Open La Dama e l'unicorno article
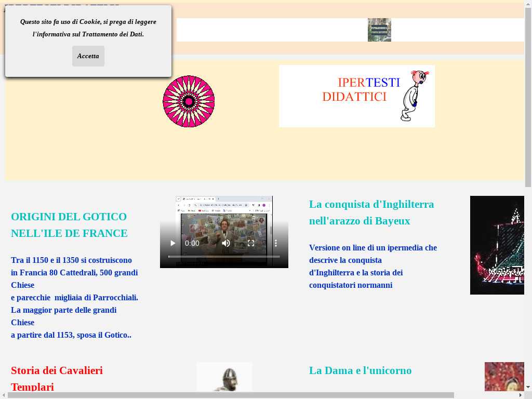This screenshot has width=532, height=399. (x=360, y=370)
